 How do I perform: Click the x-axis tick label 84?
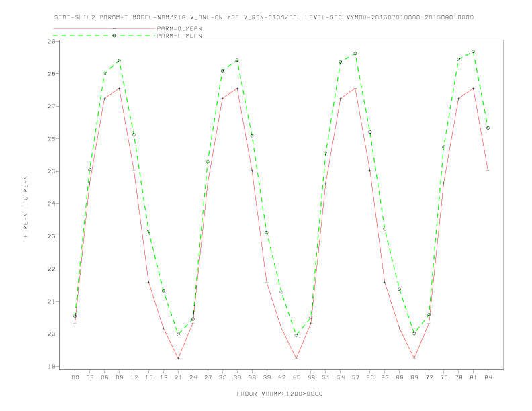tap(488, 377)
